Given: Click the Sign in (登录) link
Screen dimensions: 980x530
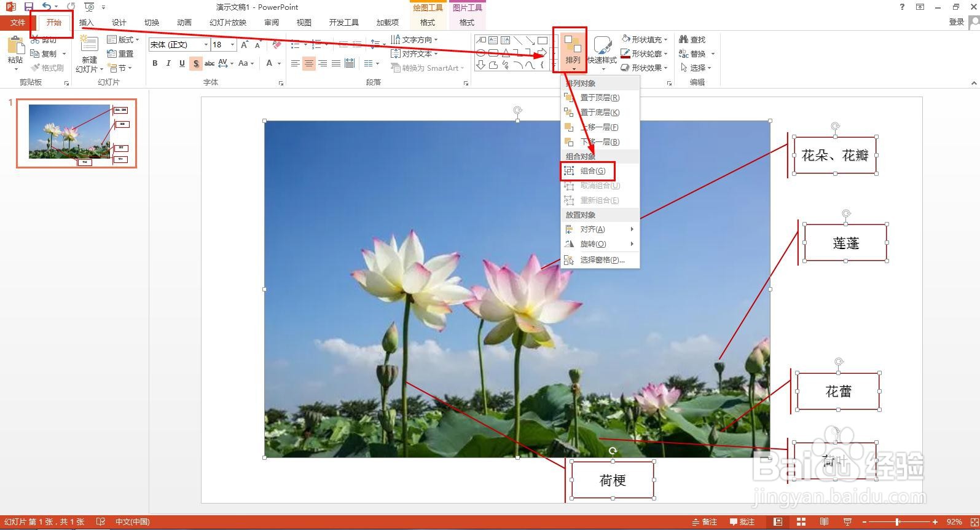Looking at the screenshot, I should click(x=957, y=22).
